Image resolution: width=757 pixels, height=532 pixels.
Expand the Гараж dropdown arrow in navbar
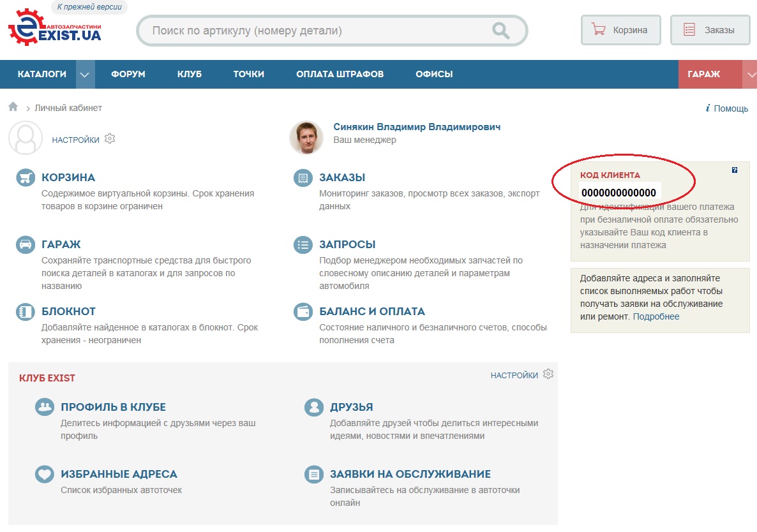pos(750,75)
